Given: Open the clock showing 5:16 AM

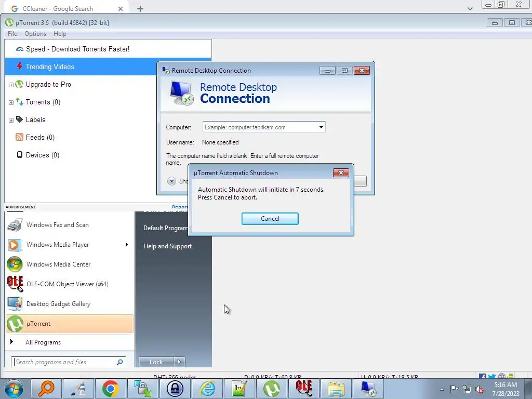Looking at the screenshot, I should [x=506, y=389].
